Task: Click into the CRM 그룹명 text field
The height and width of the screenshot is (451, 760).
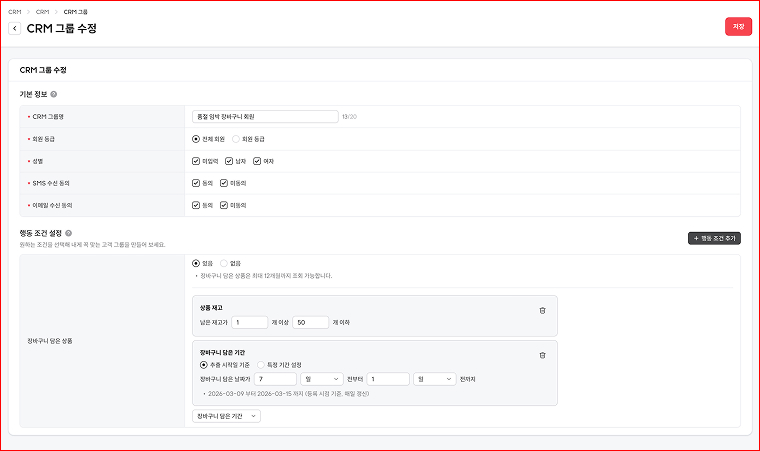Action: [x=265, y=117]
